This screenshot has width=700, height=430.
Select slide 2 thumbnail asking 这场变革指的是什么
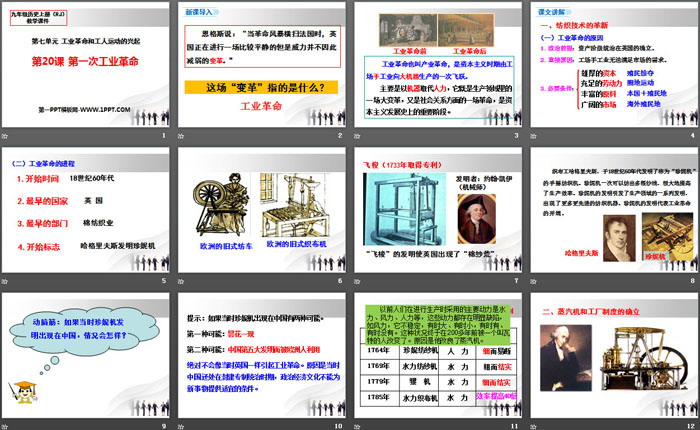click(x=262, y=64)
